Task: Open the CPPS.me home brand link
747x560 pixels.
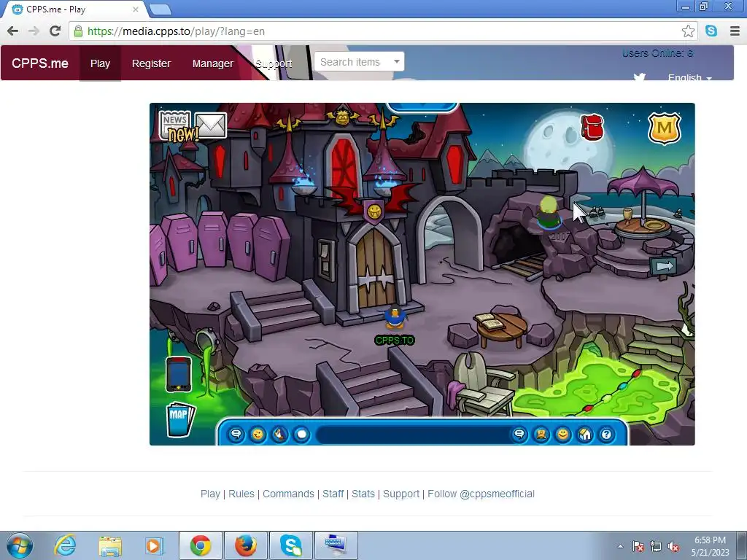Action: 40,63
